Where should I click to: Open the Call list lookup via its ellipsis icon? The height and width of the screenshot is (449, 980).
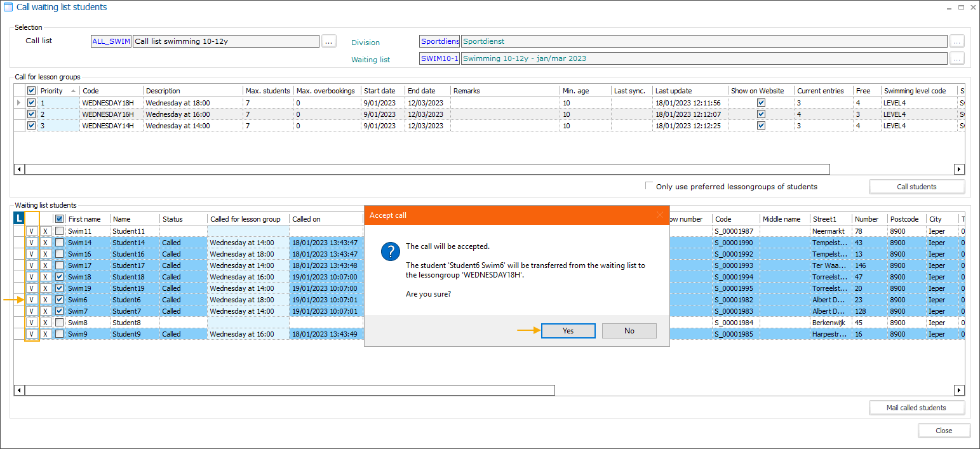click(x=328, y=41)
